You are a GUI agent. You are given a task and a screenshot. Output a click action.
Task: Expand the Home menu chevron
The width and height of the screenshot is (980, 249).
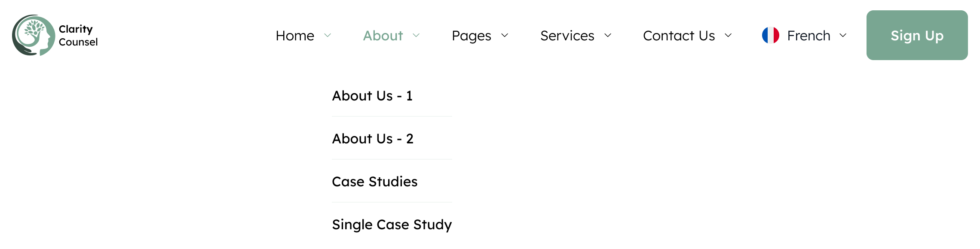tap(328, 35)
